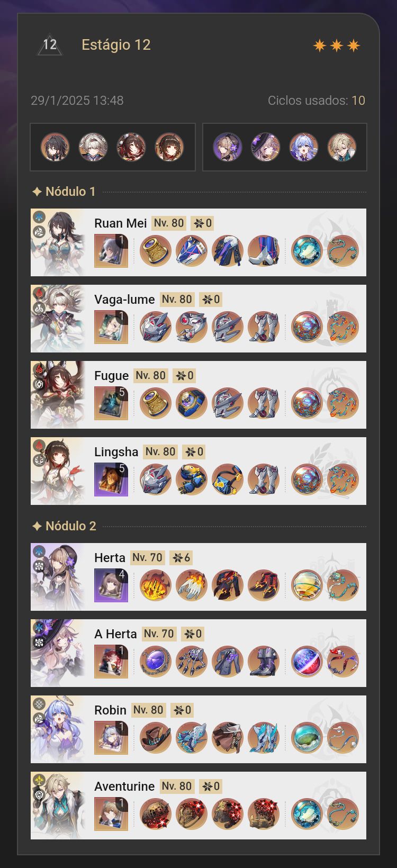397x868 pixels.
Task: Click Robin's avatar in second team box
Action: click(304, 147)
